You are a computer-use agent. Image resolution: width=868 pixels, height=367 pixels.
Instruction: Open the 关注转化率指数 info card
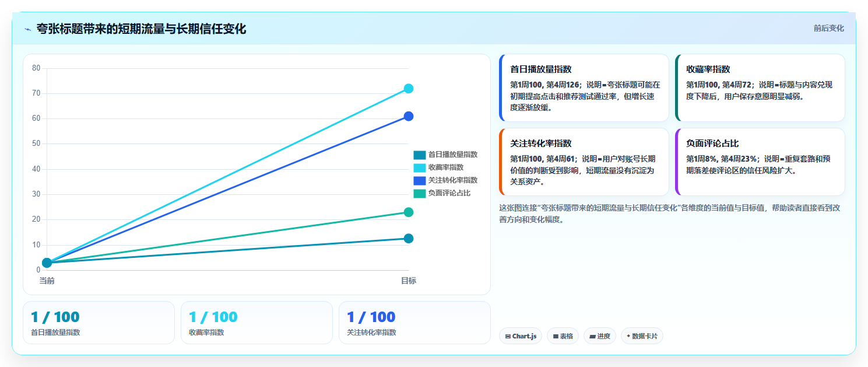(584, 162)
